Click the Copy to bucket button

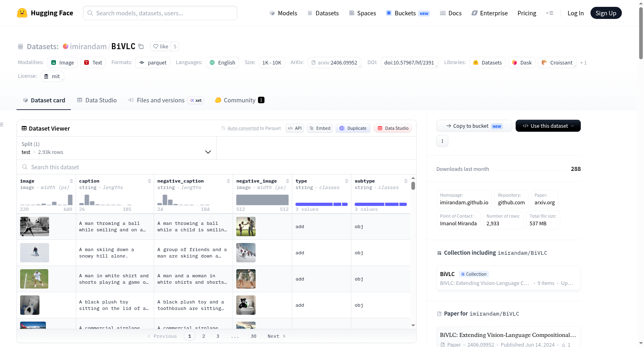click(x=474, y=126)
